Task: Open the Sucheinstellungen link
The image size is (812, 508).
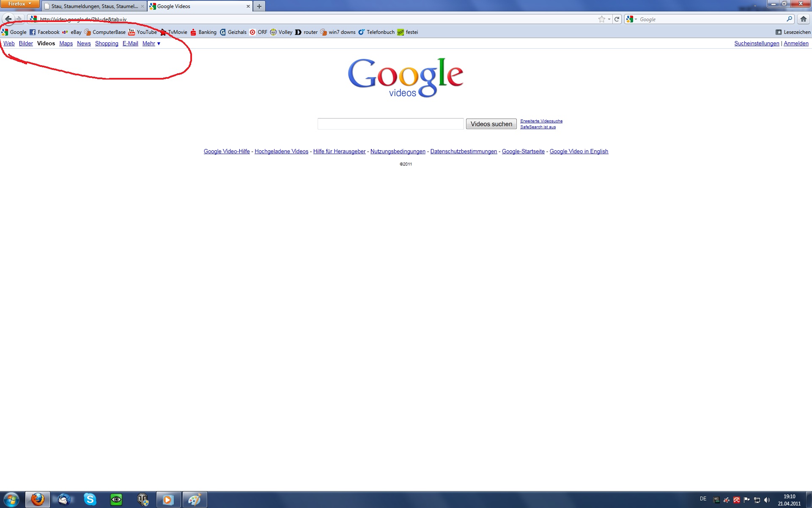Action: pyautogui.click(x=757, y=44)
